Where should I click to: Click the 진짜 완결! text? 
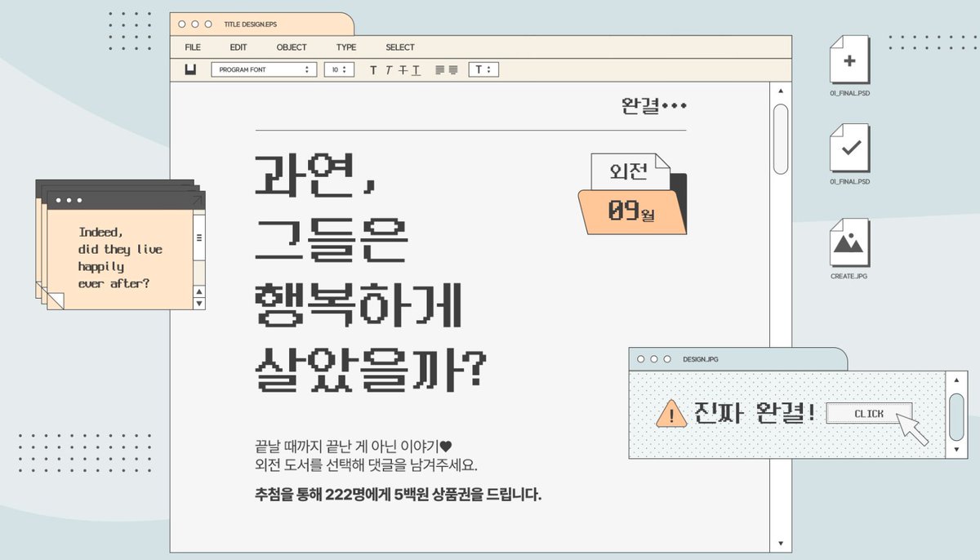tap(755, 413)
